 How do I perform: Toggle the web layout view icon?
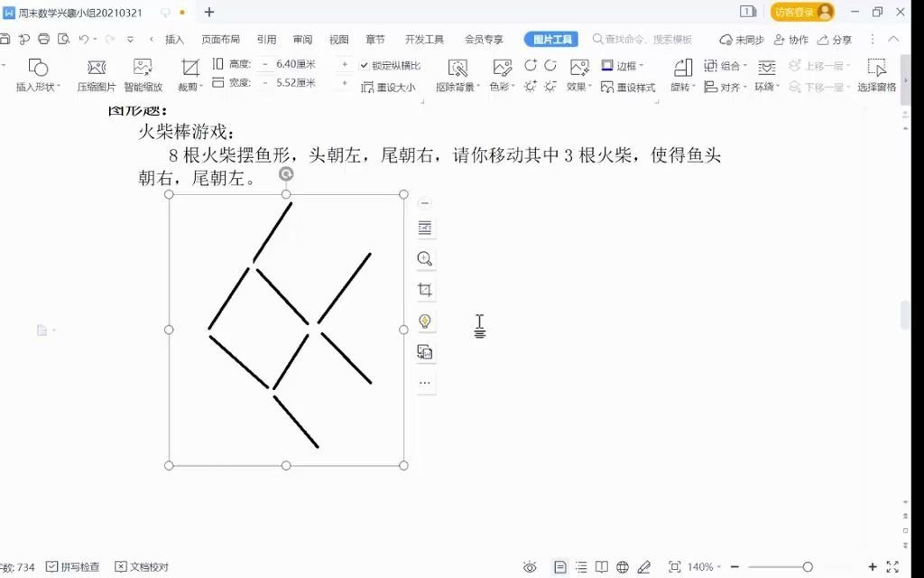click(622, 567)
